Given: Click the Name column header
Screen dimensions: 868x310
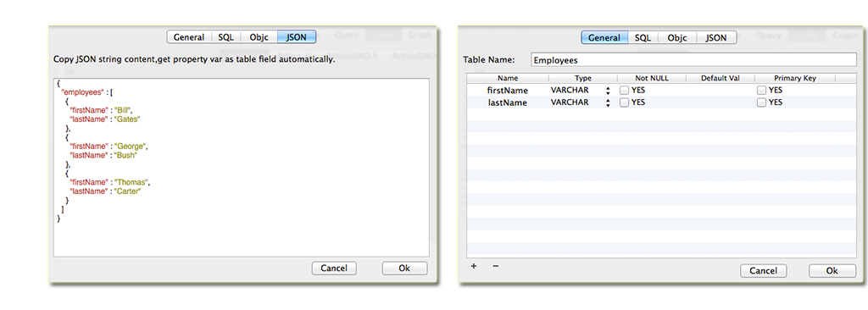Looking at the screenshot, I should 509,78.
